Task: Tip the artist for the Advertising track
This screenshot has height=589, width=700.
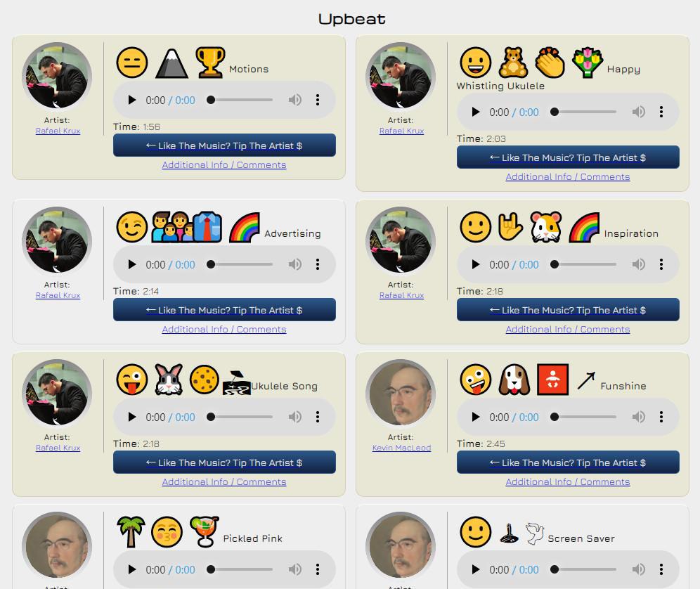Action: (x=224, y=310)
